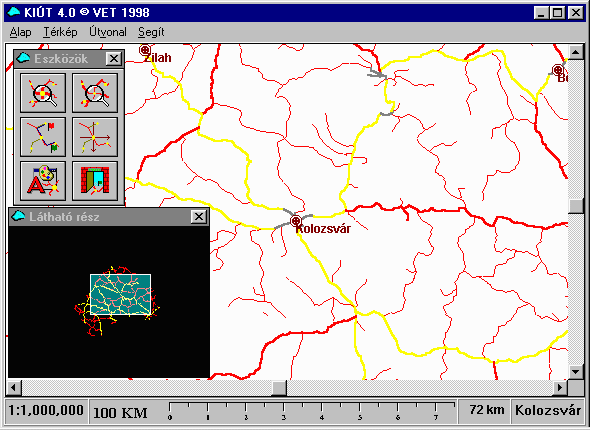Viewport: 590px width, 430px height.
Task: Click the vertical scrollbar up arrow
Action: click(576, 52)
